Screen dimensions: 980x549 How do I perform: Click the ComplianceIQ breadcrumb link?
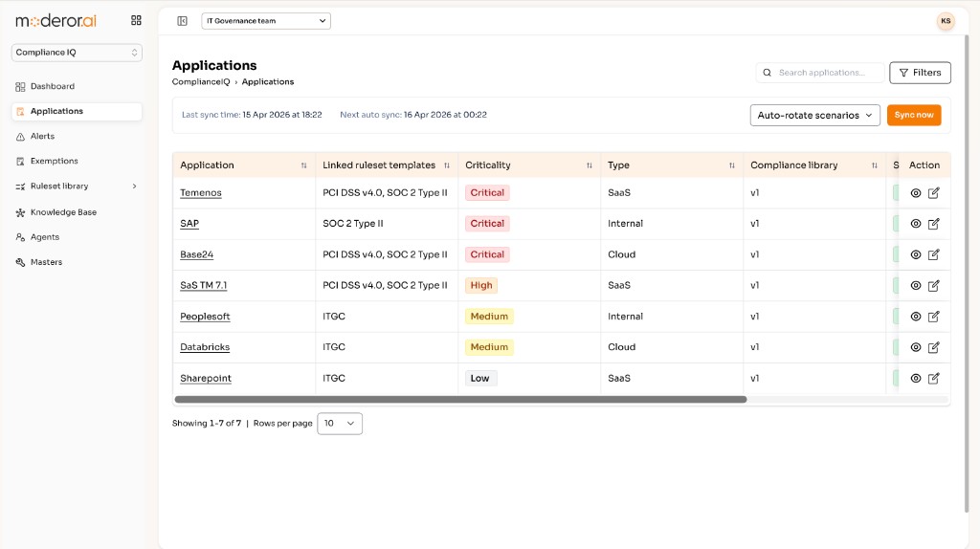tap(201, 82)
